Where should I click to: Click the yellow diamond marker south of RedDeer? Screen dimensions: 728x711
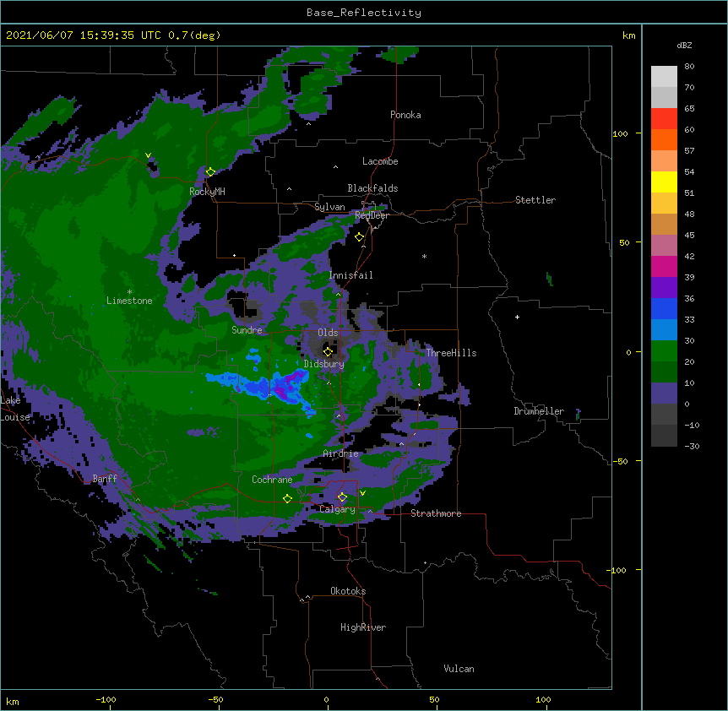[x=359, y=237]
